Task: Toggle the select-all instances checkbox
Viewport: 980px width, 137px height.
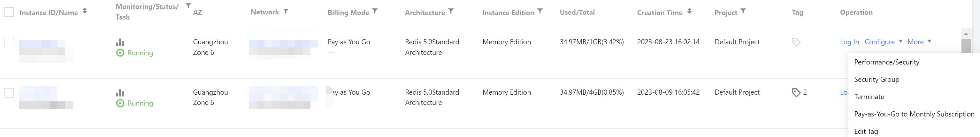Action: (x=9, y=12)
